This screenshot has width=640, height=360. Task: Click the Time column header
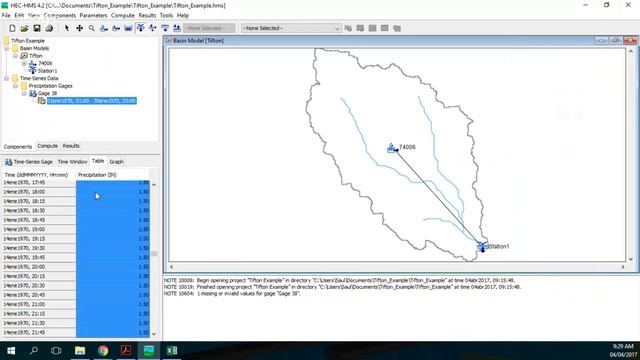39,175
